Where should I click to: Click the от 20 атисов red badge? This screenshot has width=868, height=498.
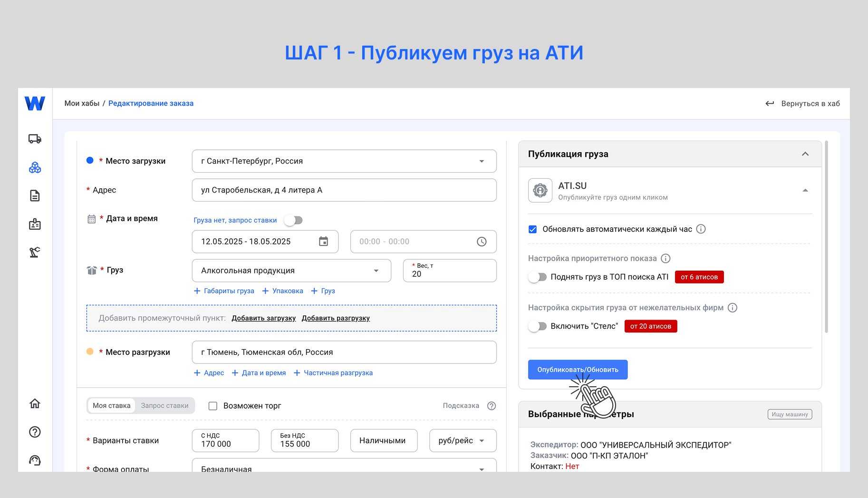tap(651, 326)
